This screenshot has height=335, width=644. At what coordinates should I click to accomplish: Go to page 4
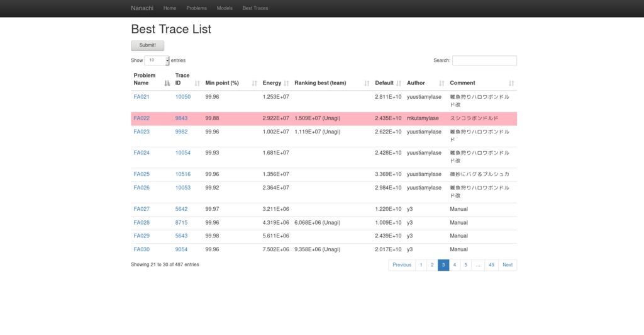coord(455,265)
